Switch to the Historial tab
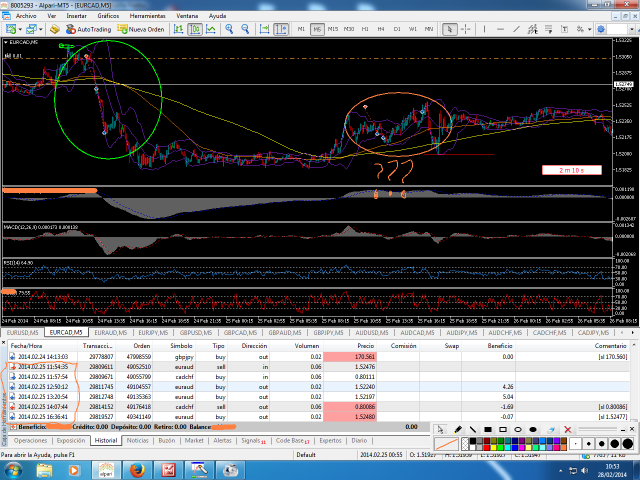Screen dimensions: 640x480 (106, 440)
